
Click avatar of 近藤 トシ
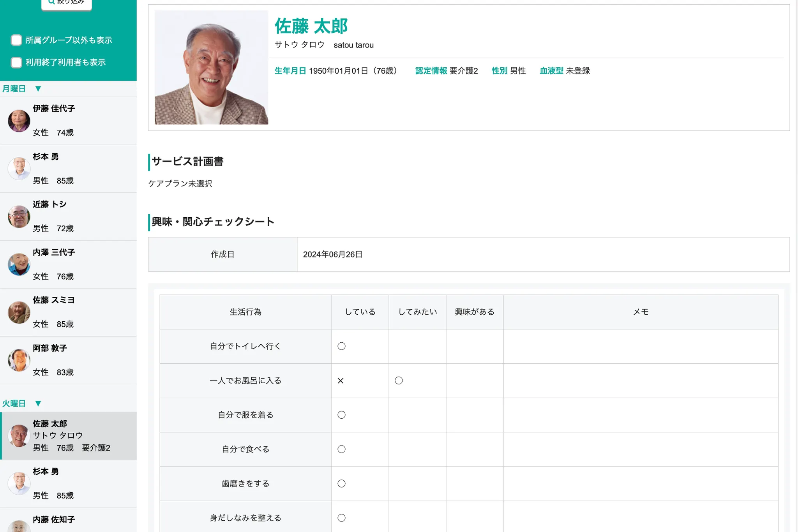[x=19, y=217]
